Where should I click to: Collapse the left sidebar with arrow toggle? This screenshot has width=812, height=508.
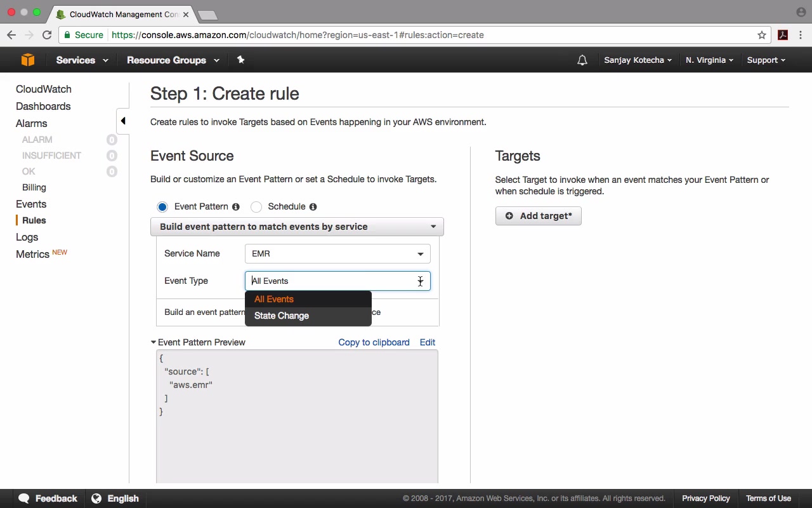pos(123,121)
